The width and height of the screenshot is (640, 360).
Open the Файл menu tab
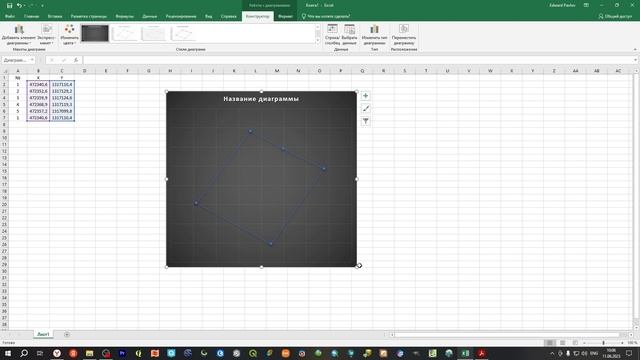click(10, 16)
